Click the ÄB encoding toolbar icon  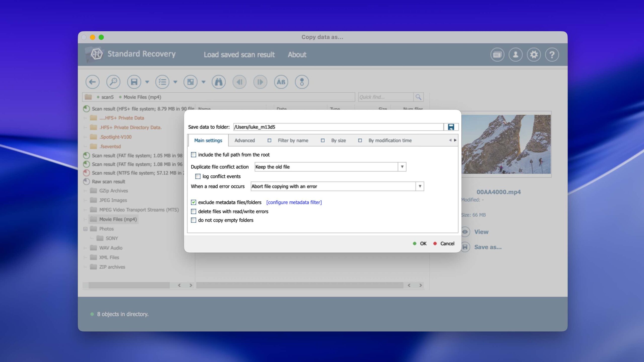coord(281,82)
